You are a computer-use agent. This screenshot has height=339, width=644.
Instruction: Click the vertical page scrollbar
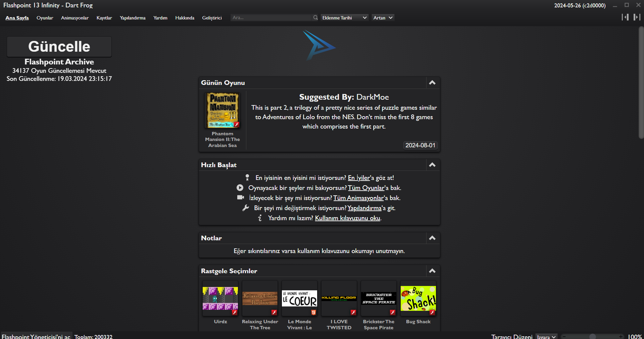[641, 83]
